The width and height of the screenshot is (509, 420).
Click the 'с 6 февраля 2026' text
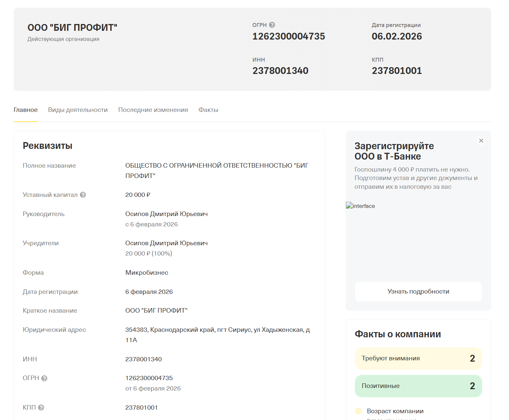tap(151, 224)
